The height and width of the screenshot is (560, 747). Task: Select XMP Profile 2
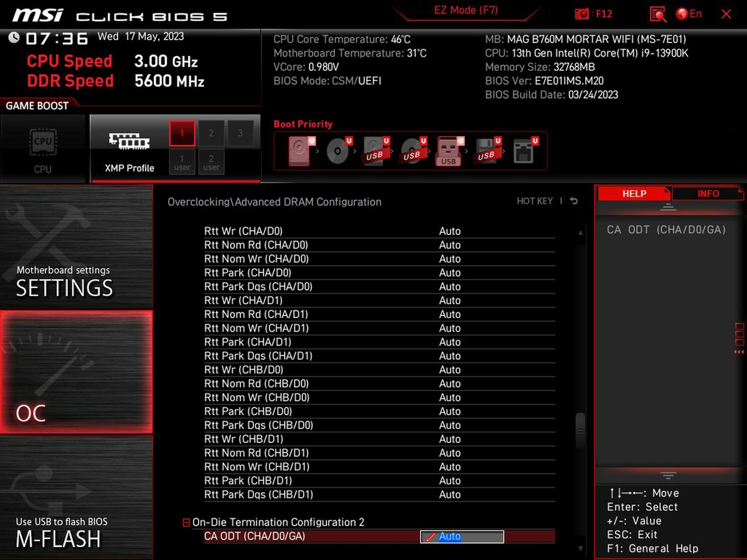211,133
